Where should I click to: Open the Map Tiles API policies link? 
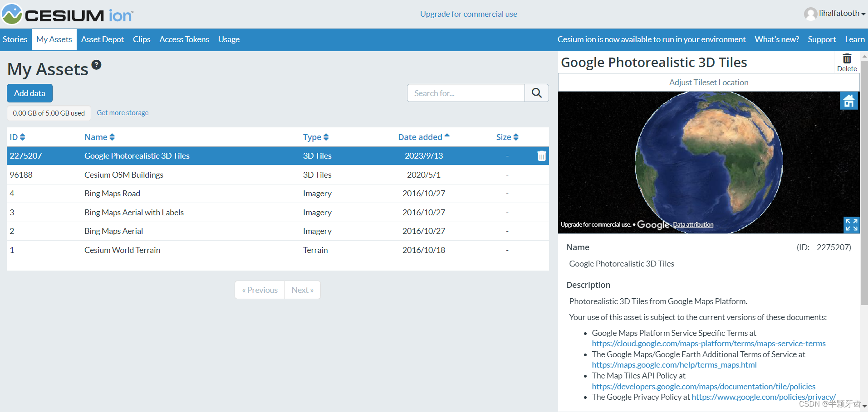704,387
